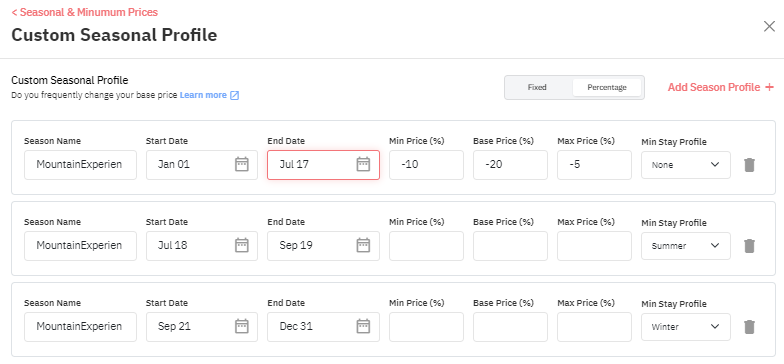Click the Base Price field showing -20
The image size is (784, 364).
[x=510, y=164]
